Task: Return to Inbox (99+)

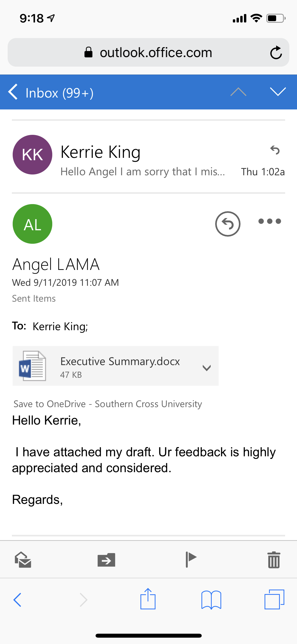Action: coord(51,93)
